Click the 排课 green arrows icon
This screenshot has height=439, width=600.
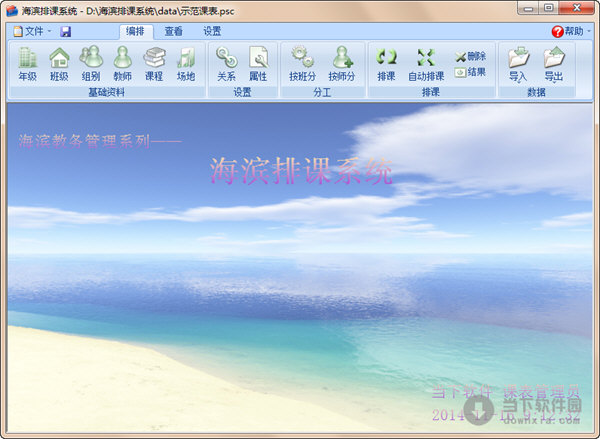coord(386,64)
